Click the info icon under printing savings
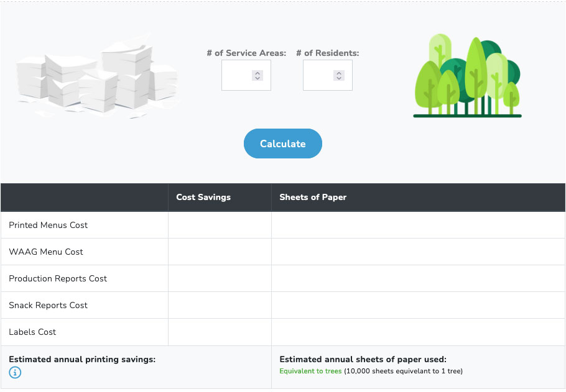Image resolution: width=566 pixels, height=392 pixels. (x=16, y=373)
